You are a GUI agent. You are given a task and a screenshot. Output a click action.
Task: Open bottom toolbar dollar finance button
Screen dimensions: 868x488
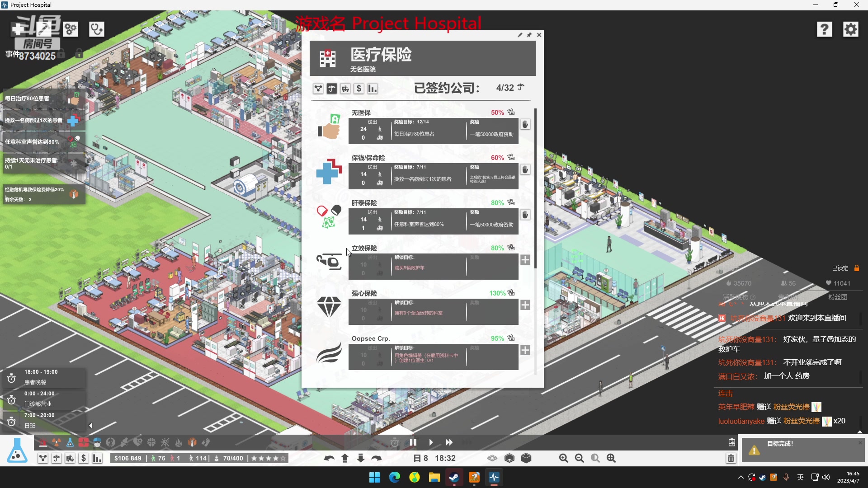click(84, 458)
